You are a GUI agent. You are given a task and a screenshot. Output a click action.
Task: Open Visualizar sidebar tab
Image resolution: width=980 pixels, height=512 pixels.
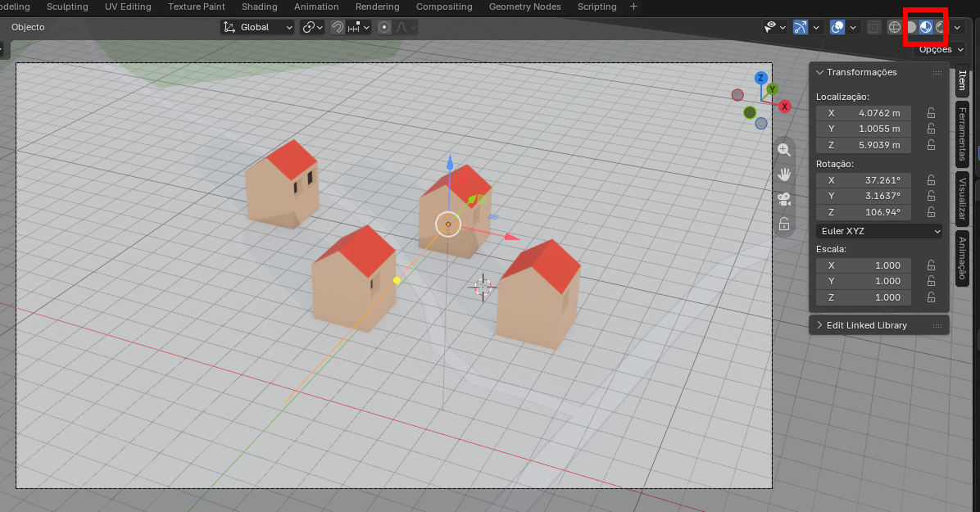click(x=963, y=199)
